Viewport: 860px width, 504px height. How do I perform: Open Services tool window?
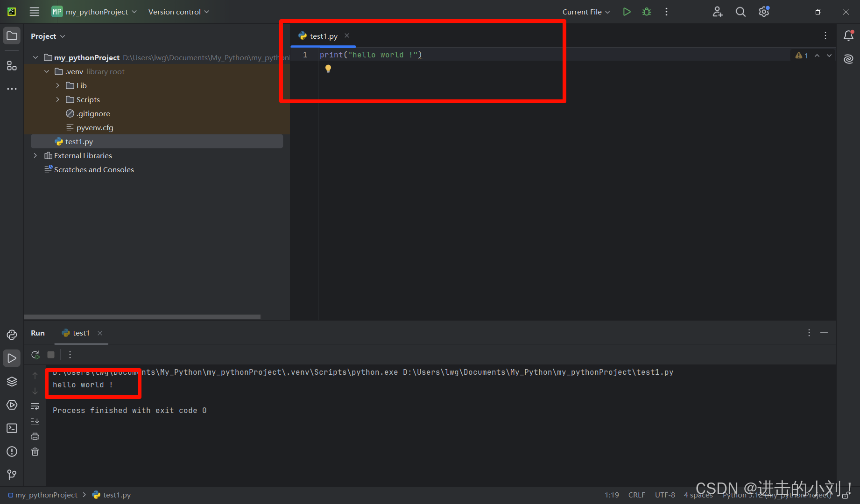pyautogui.click(x=12, y=405)
